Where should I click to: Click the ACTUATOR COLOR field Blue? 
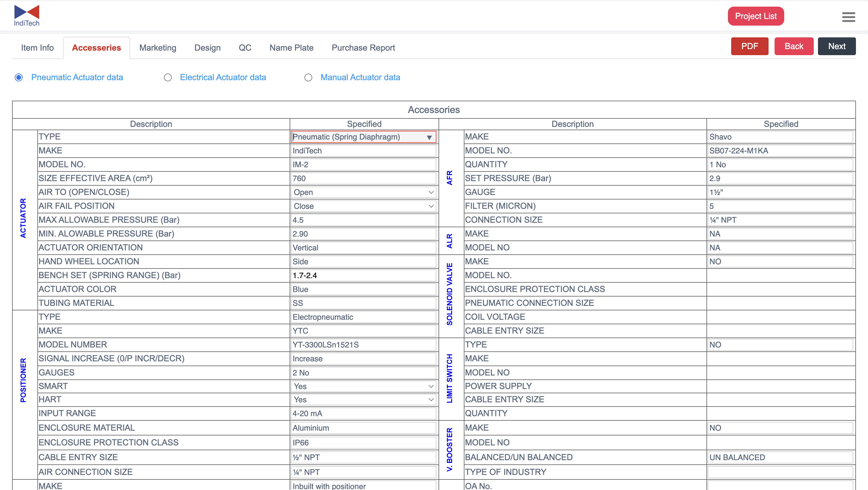pos(363,289)
